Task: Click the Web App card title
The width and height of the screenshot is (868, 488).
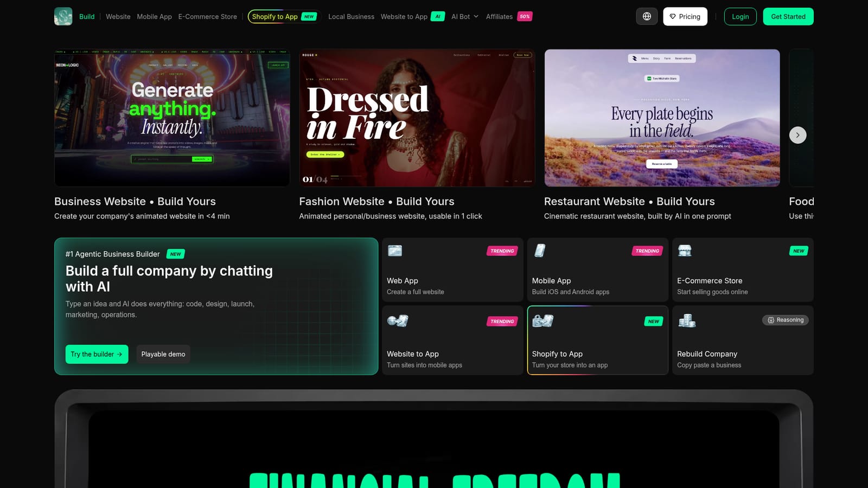Action: coord(403,280)
